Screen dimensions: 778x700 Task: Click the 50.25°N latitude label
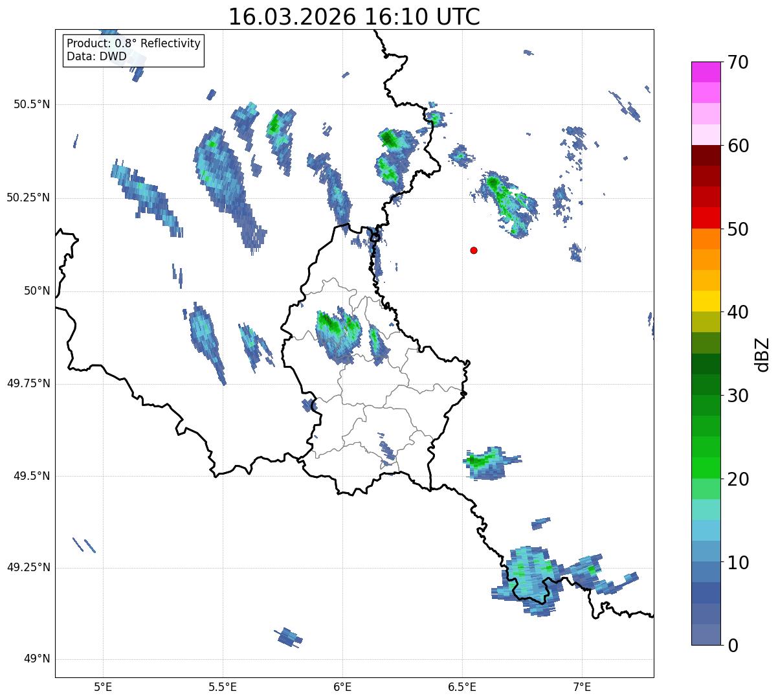coord(28,198)
